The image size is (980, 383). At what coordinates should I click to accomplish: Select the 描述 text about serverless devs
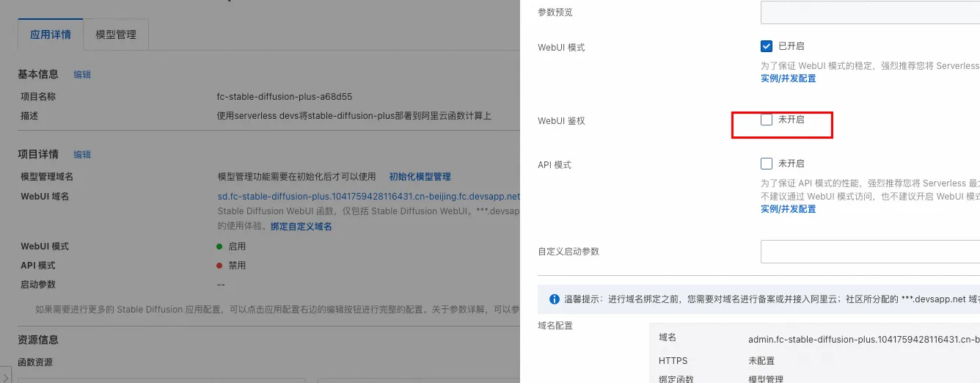(354, 116)
